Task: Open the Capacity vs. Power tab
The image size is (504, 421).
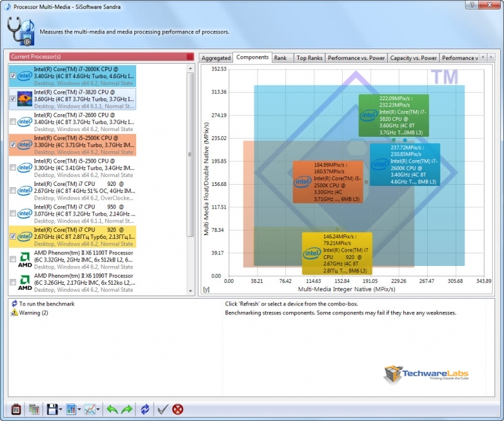Action: [413, 58]
